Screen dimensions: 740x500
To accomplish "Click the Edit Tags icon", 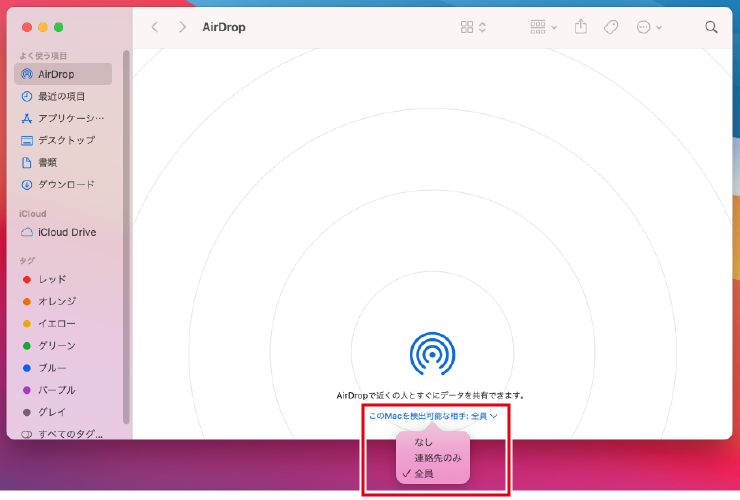I will [x=611, y=27].
